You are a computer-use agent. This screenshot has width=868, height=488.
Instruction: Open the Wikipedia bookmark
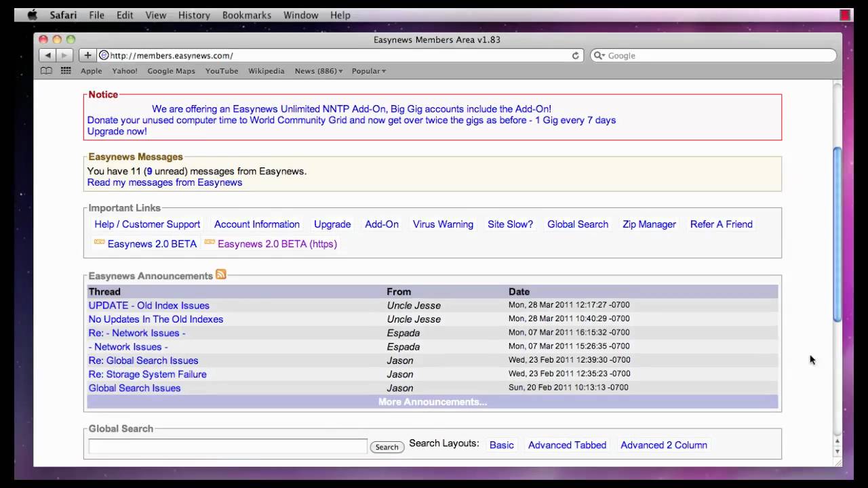point(267,71)
